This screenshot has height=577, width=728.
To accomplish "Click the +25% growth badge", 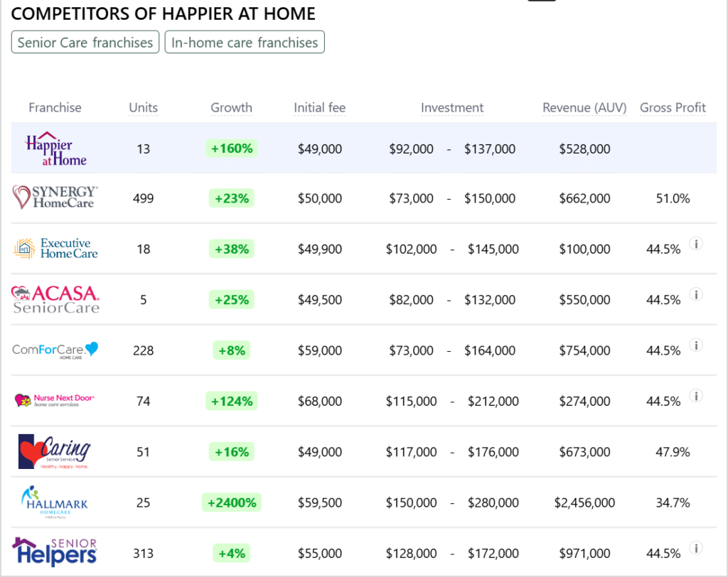I will pos(231,300).
